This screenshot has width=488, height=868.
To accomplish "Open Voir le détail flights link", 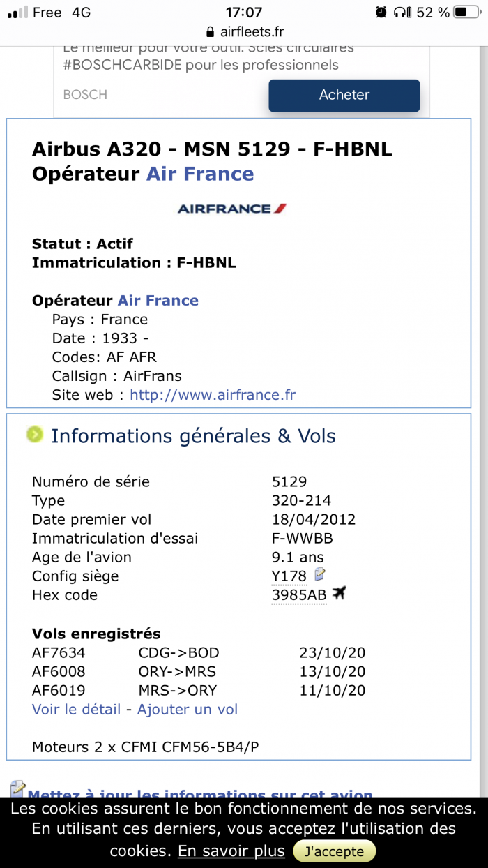I will point(77,710).
